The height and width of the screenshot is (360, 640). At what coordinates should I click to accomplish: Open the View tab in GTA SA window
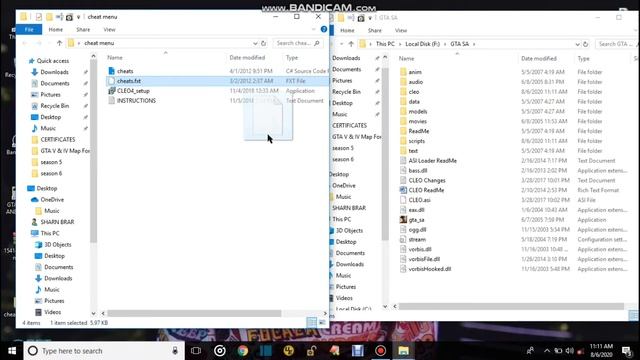coord(401,30)
